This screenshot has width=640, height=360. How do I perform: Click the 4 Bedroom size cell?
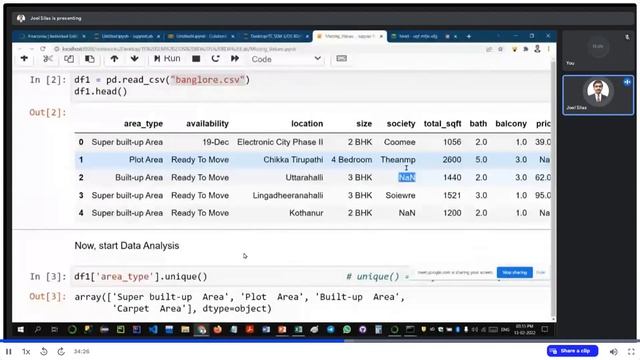point(351,160)
